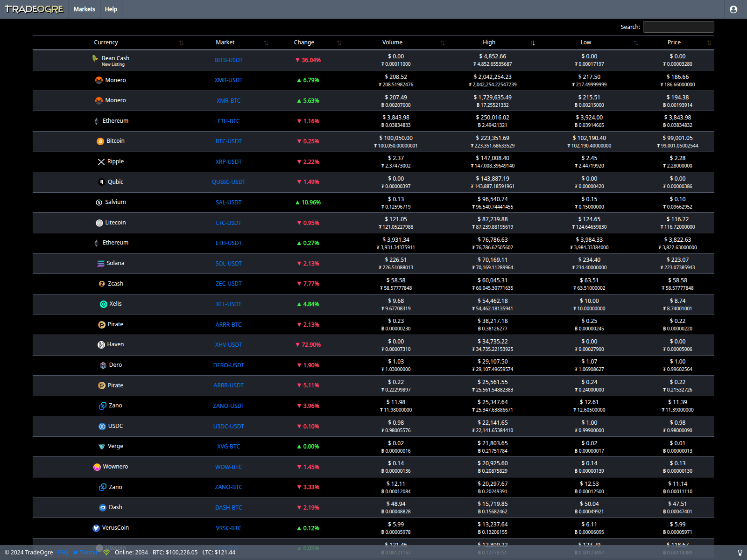This screenshot has width=747, height=560.
Task: Open the VRSC-BTC market link
Action: pyautogui.click(x=228, y=528)
